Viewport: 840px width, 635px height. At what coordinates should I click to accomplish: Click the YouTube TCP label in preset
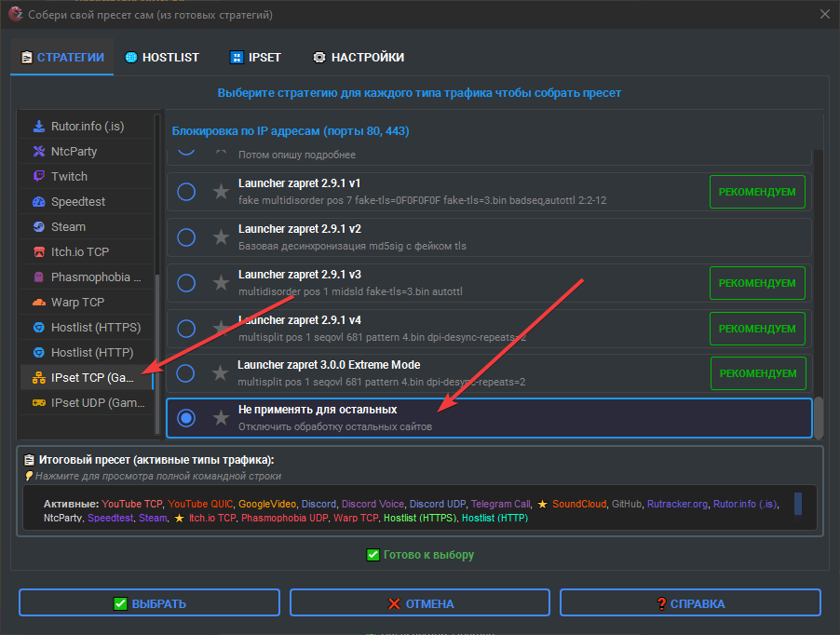coord(132,504)
